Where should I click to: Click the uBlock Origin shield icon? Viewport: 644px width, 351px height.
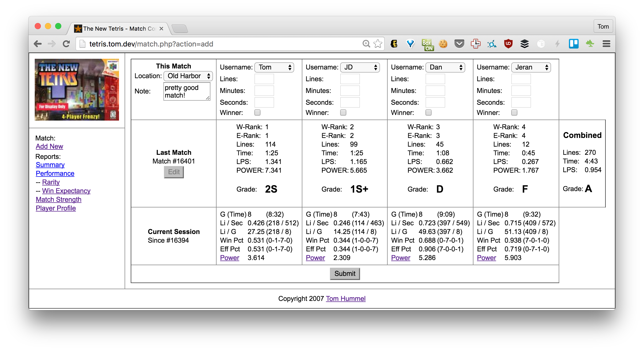click(508, 44)
